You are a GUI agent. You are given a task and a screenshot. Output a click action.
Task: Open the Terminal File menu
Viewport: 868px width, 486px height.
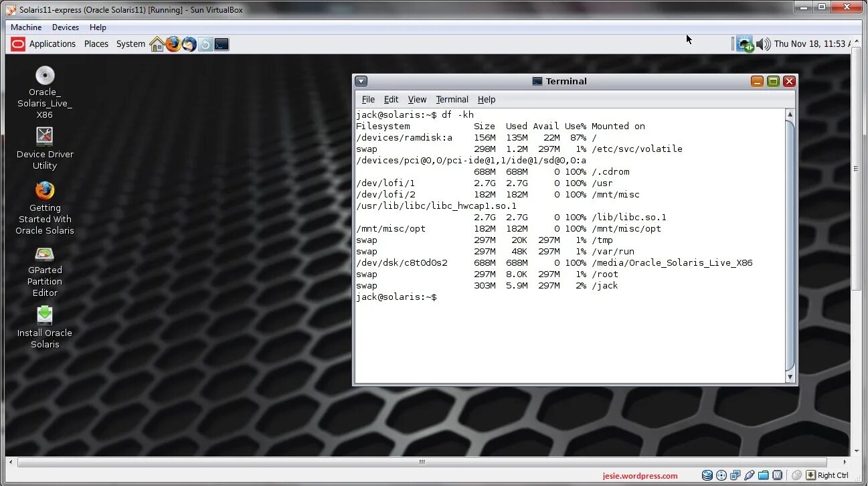click(x=368, y=99)
